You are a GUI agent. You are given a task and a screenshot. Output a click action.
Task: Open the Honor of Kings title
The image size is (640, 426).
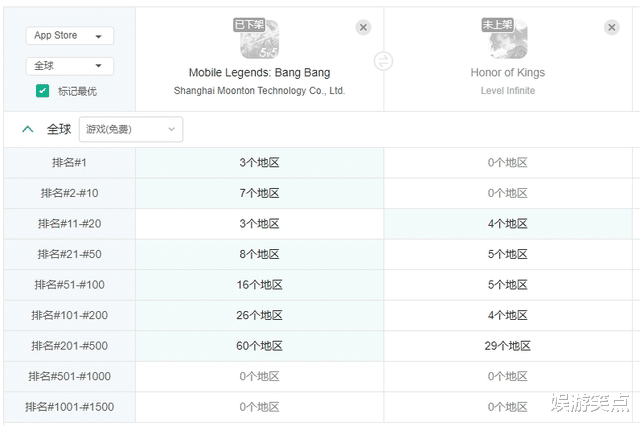[508, 73]
